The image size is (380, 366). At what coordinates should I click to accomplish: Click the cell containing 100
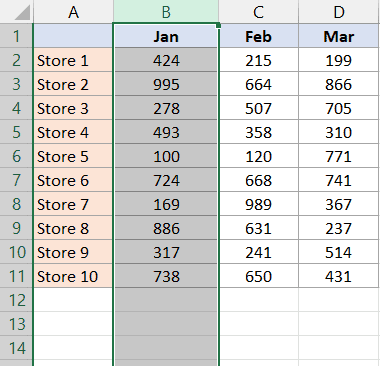[166, 156]
